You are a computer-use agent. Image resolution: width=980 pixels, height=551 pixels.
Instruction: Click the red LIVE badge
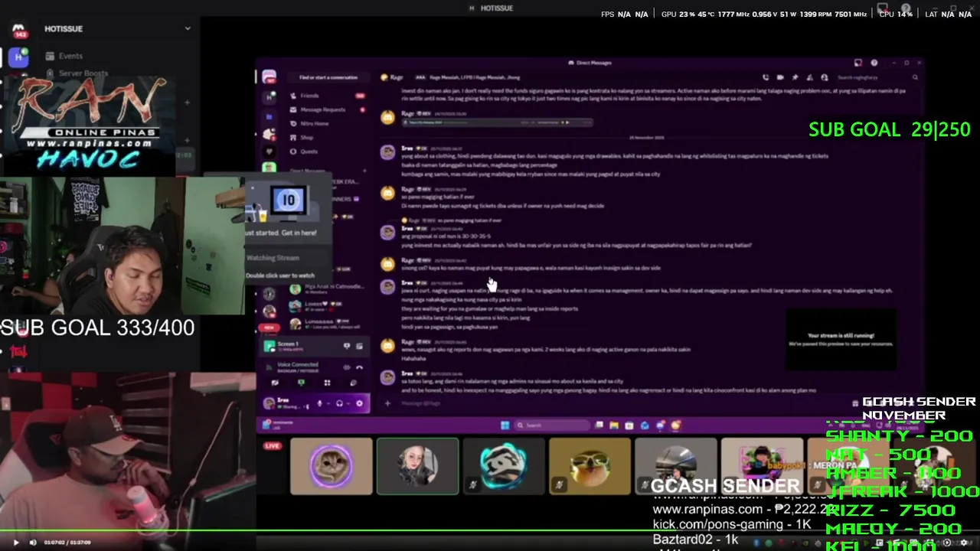point(272,445)
